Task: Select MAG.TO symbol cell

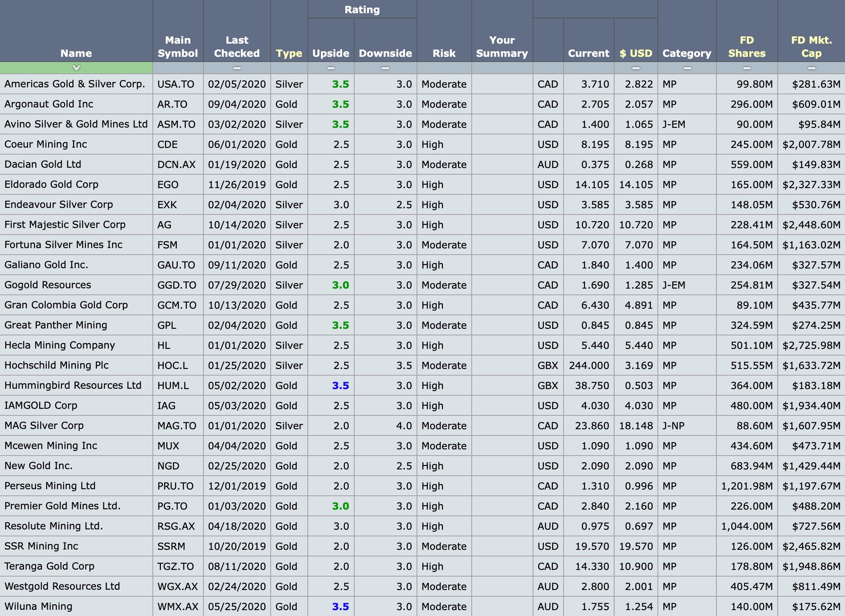Action: pyautogui.click(x=176, y=426)
